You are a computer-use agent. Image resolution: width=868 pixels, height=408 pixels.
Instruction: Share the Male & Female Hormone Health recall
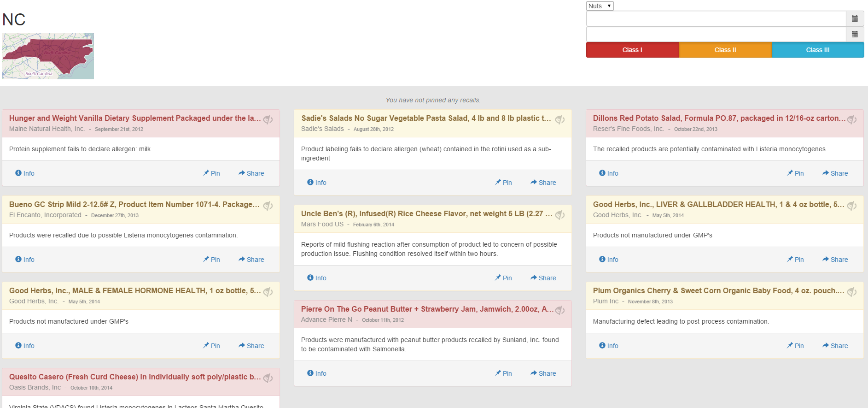(251, 346)
